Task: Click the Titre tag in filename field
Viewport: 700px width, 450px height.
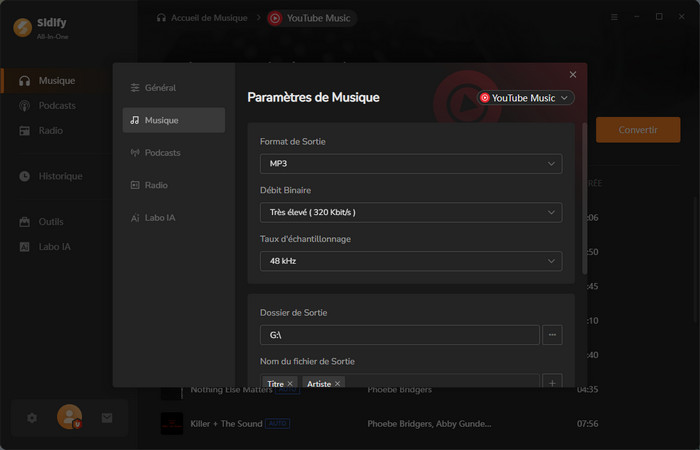Action: tap(275, 384)
